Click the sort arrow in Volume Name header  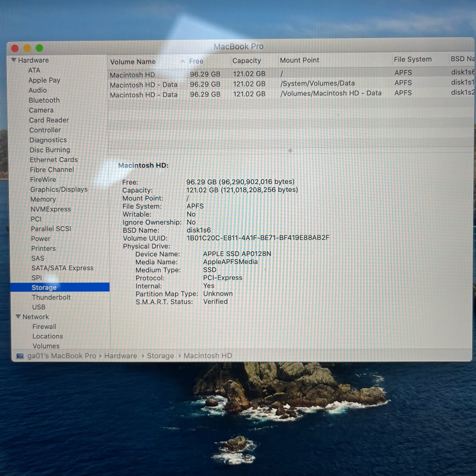point(182,62)
